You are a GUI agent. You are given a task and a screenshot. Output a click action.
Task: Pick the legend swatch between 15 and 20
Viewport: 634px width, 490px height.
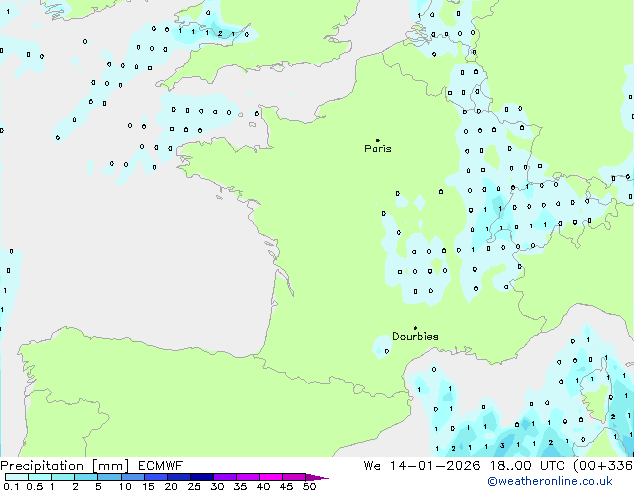156,477
